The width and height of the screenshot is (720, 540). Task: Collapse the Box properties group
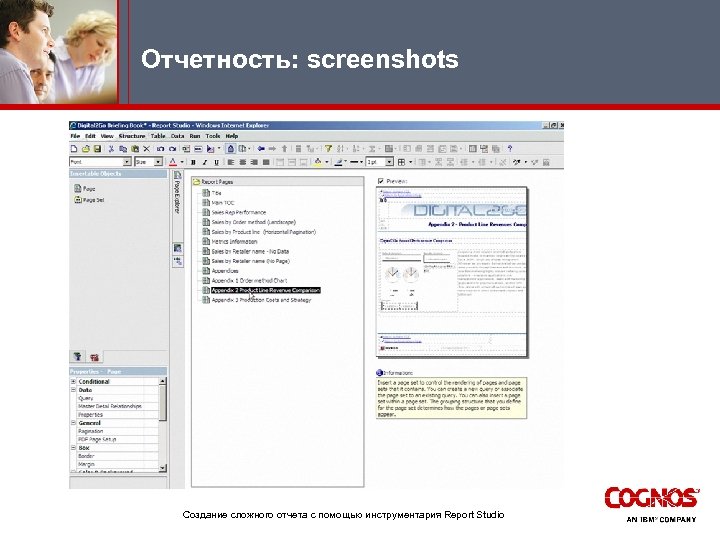(x=73, y=448)
